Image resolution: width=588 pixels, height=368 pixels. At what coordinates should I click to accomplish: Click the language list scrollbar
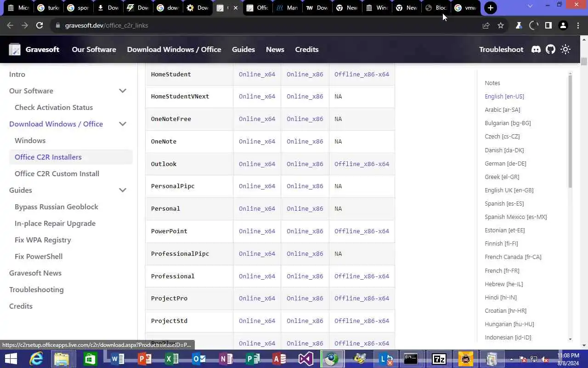click(x=571, y=131)
